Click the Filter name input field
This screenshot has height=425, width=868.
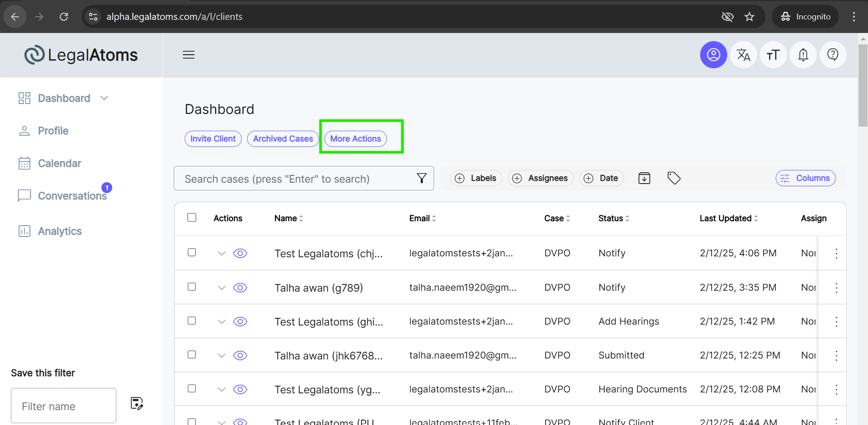(63, 406)
